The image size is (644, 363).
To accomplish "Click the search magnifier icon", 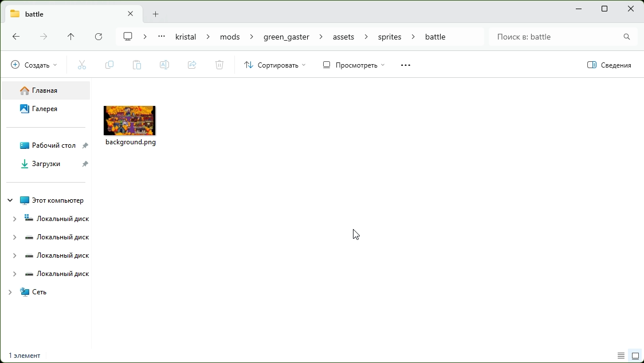I will pos(627,37).
